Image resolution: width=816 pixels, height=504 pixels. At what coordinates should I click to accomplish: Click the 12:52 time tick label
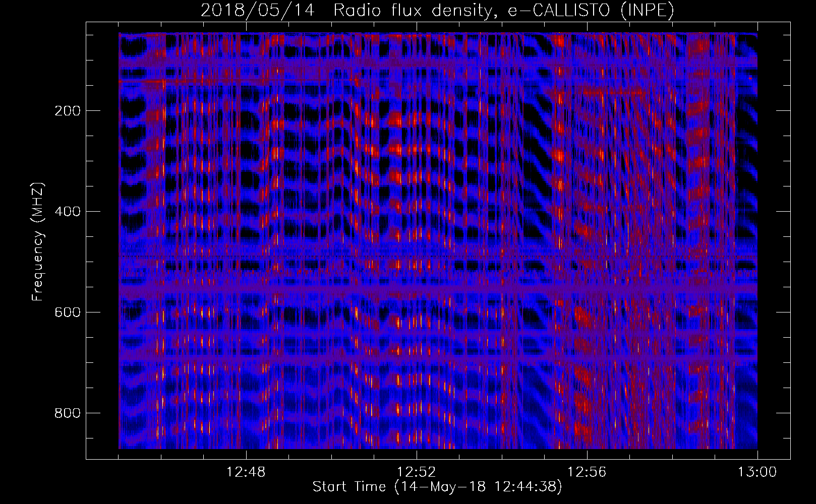pyautogui.click(x=417, y=472)
